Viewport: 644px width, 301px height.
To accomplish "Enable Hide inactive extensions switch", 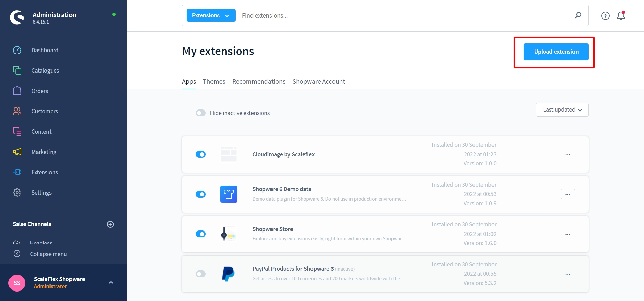I will pyautogui.click(x=201, y=113).
